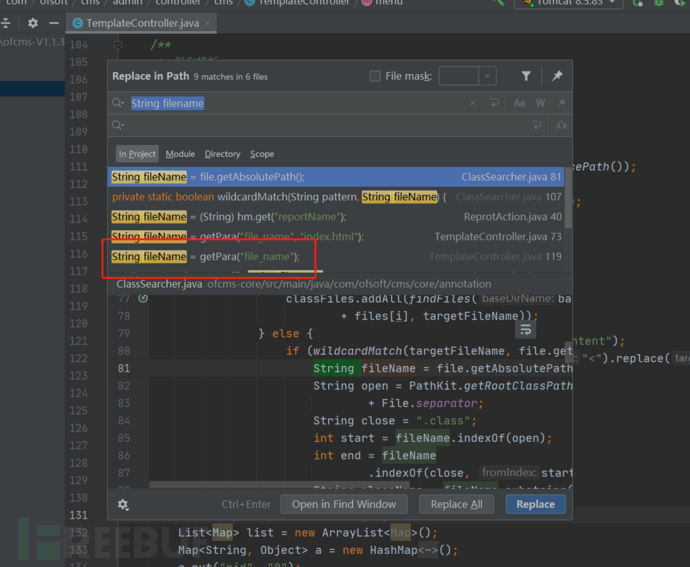This screenshot has width=690, height=567.
Task: Enable the File mask checkbox
Action: (x=375, y=76)
